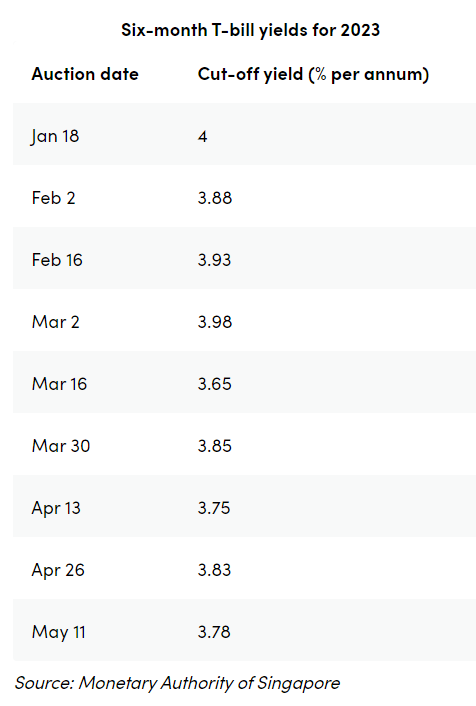Select the Feb 2 row date
Screen dimensions: 476x706
[54, 198]
